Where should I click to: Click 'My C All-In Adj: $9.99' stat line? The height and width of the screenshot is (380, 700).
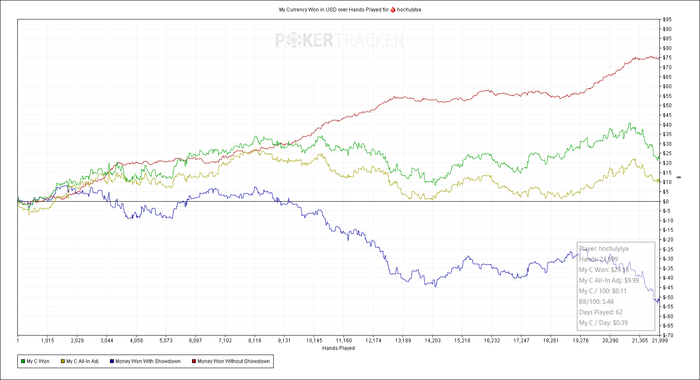tap(609, 280)
